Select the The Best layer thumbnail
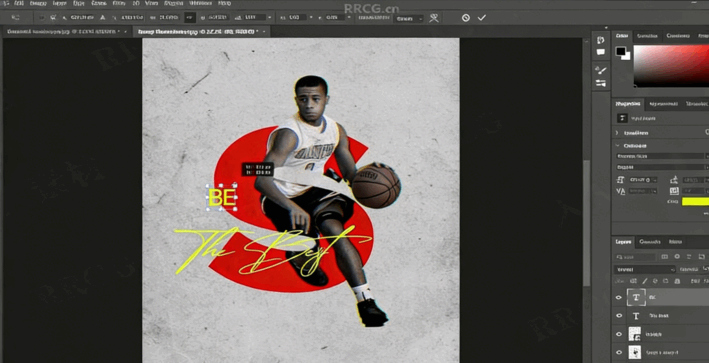 coord(636,316)
